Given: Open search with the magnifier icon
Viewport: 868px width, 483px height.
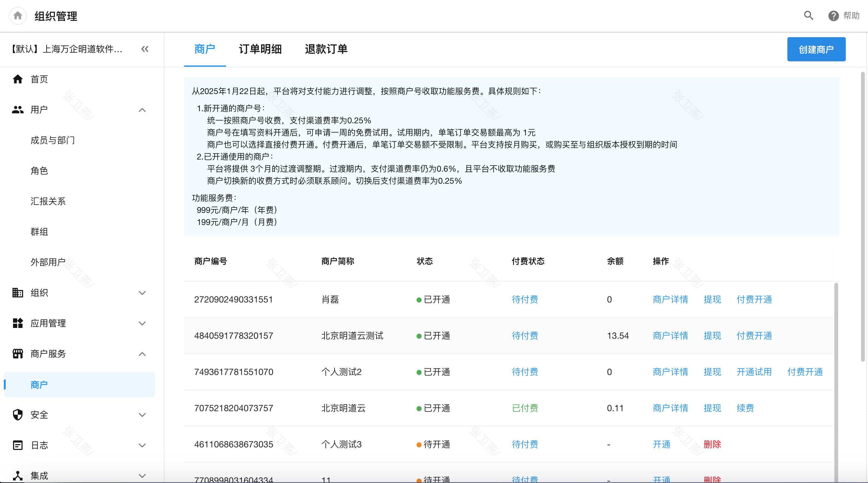Looking at the screenshot, I should tap(808, 16).
